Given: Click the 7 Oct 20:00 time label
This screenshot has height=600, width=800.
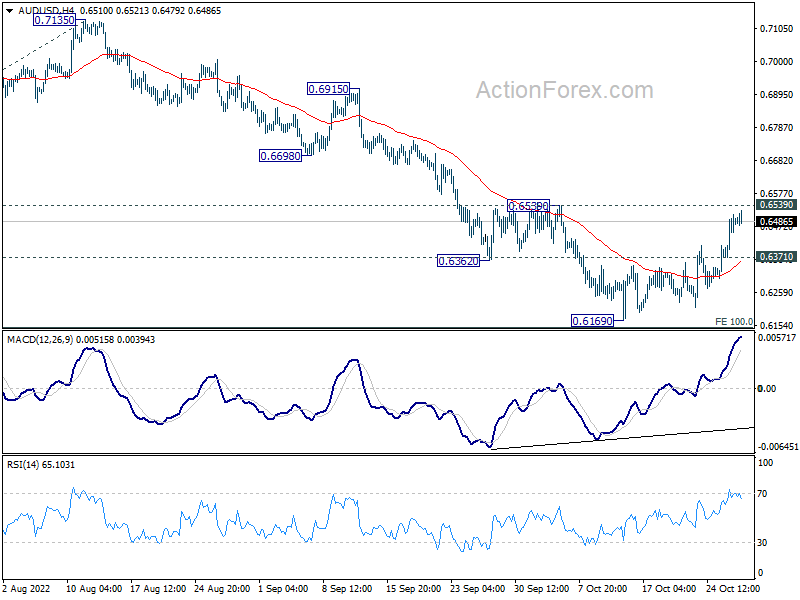Looking at the screenshot, I should click(603, 589).
